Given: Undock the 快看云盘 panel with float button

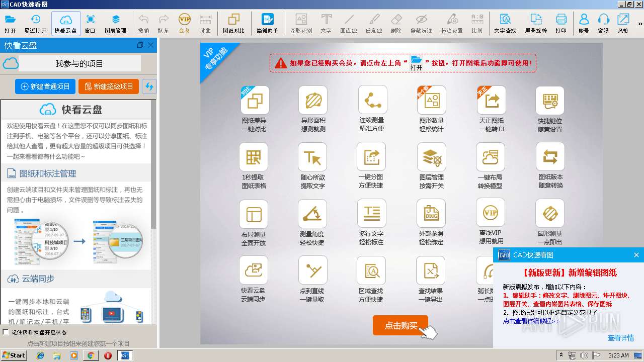Looking at the screenshot, I should click(140, 45).
